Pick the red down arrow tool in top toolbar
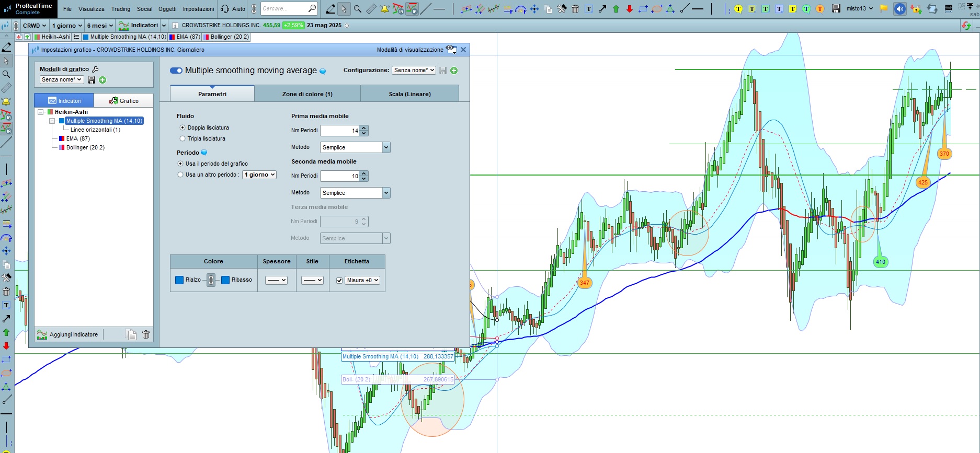The height and width of the screenshot is (453, 980). coord(630,9)
